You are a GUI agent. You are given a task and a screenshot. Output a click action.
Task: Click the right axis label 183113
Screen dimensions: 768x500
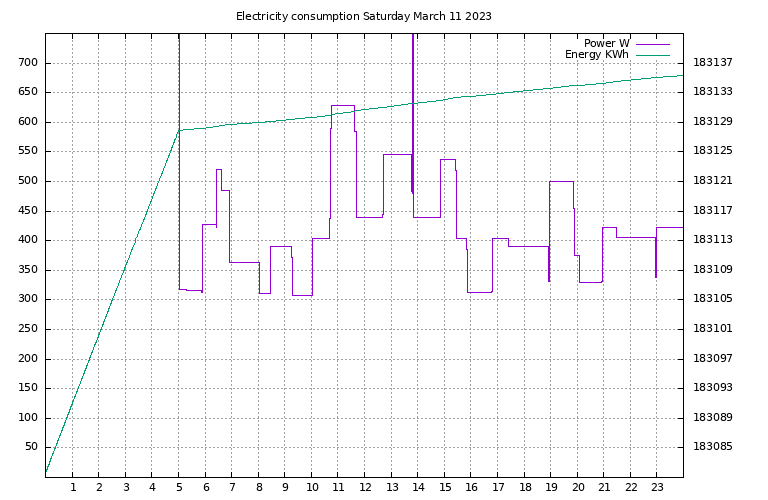tap(713, 240)
